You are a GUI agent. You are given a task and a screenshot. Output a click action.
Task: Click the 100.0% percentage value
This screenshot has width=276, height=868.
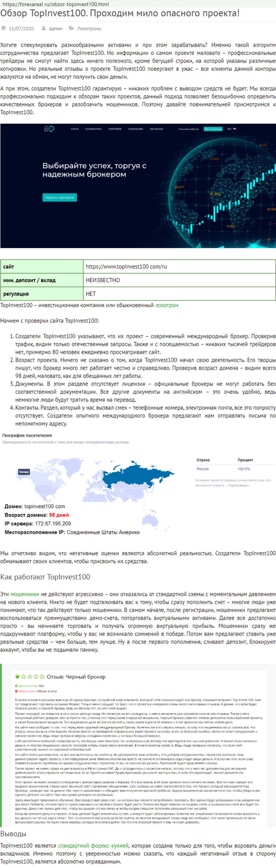pyautogui.click(x=244, y=469)
